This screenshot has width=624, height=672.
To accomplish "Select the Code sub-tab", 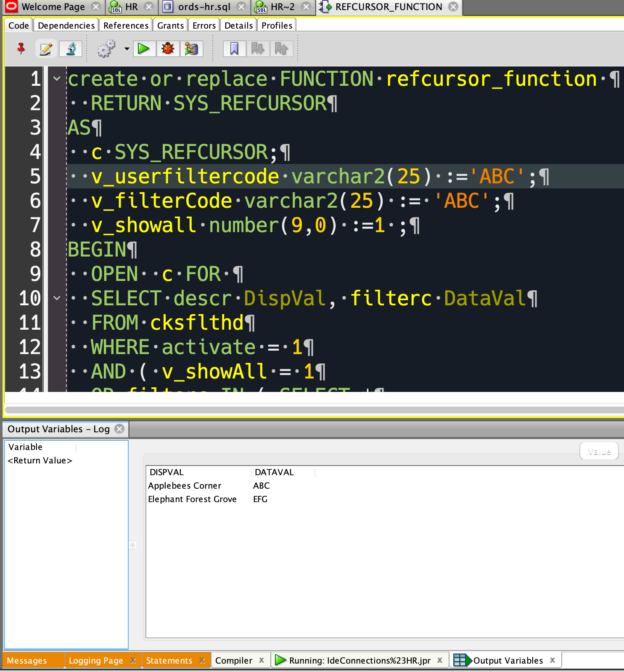I will click(19, 25).
